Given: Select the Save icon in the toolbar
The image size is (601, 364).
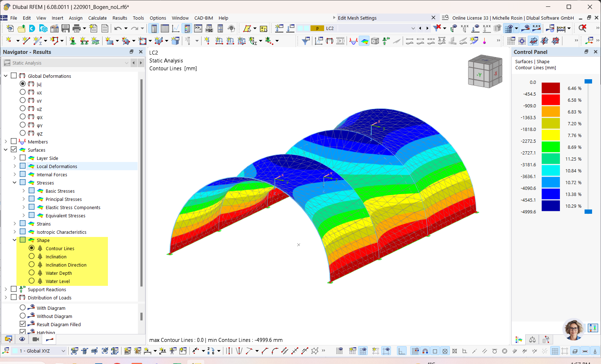Looking at the screenshot, I should point(66,28).
